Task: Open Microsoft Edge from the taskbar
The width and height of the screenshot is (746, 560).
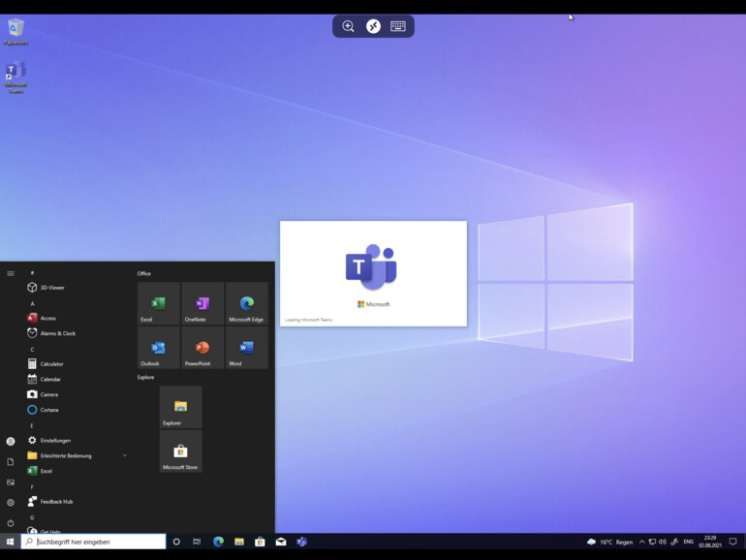Action: coord(218,542)
